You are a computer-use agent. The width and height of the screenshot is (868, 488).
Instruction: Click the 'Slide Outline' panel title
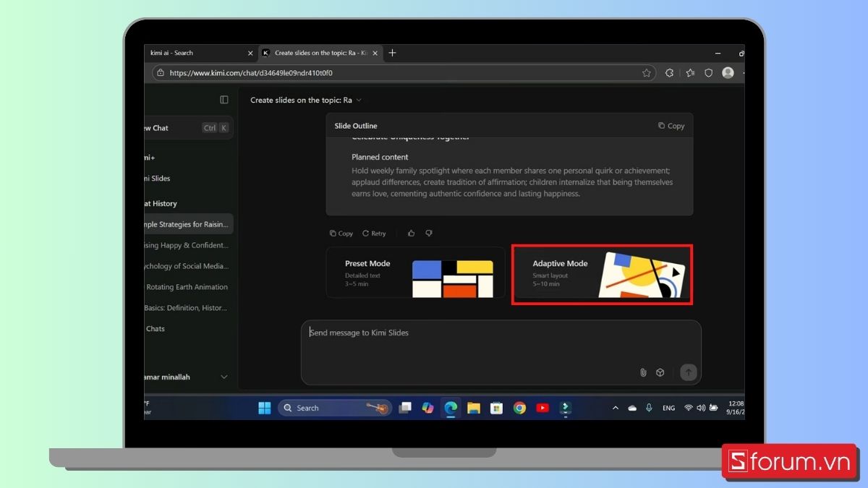(x=356, y=126)
